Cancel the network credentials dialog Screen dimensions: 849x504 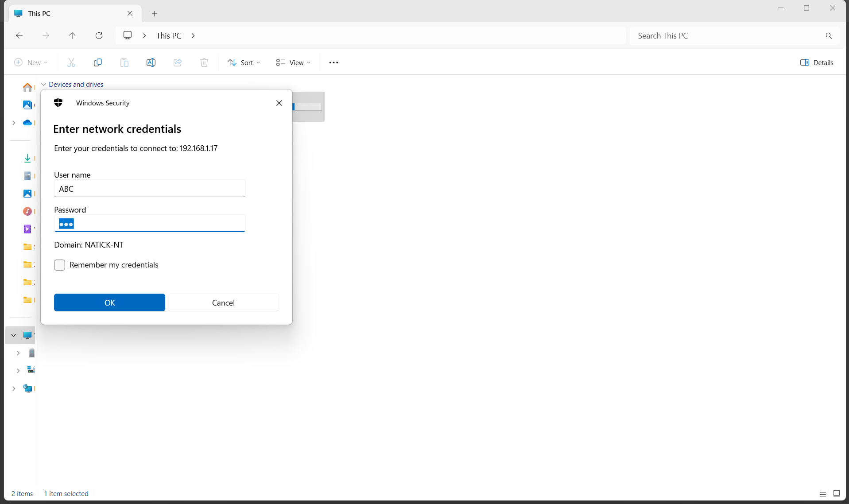click(223, 302)
